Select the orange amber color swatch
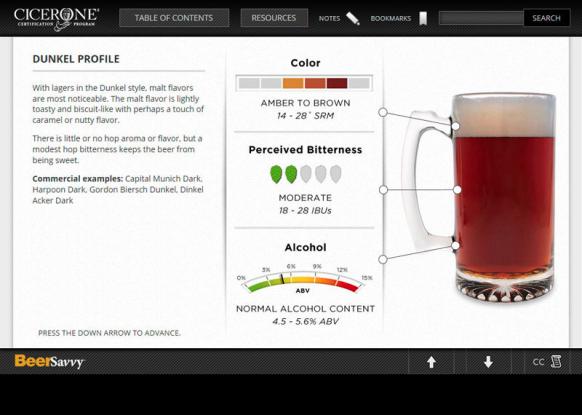Viewport: 582px width, 415px height. 293,83
